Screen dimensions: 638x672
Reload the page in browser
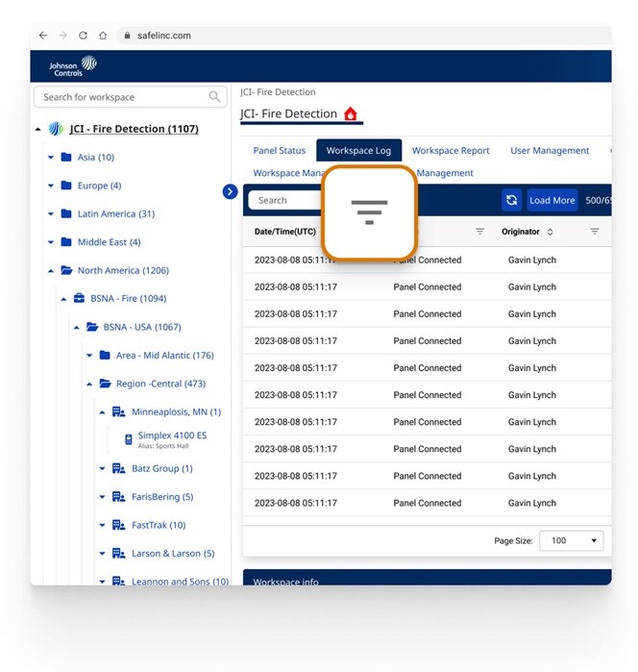(84, 36)
